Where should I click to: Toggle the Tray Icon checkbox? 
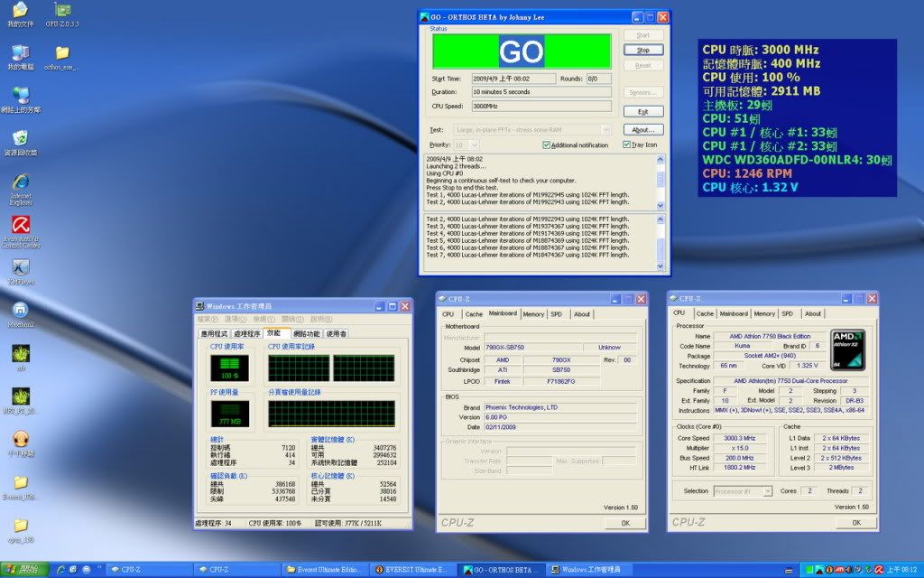pos(627,144)
